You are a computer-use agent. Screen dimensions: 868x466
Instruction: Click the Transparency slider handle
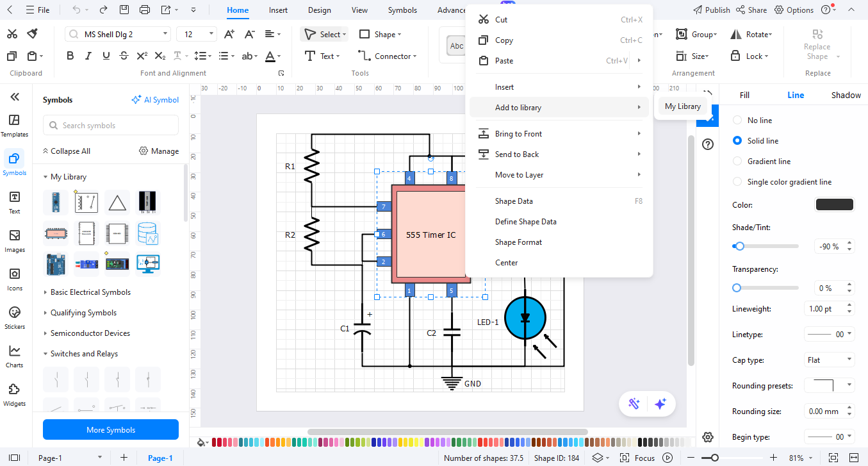point(737,288)
